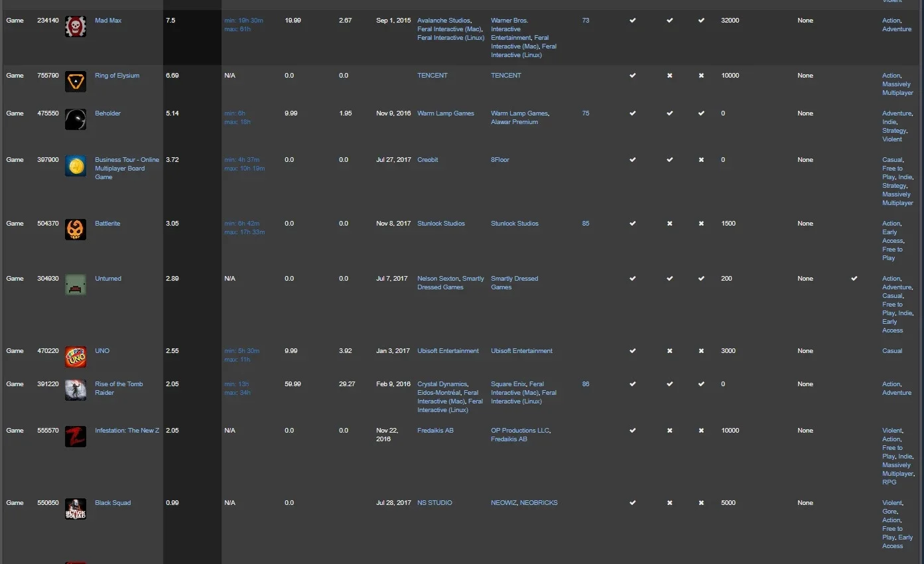Screen dimensions: 924x564
Task: Click the Black Squad game icon
Action: click(x=76, y=510)
